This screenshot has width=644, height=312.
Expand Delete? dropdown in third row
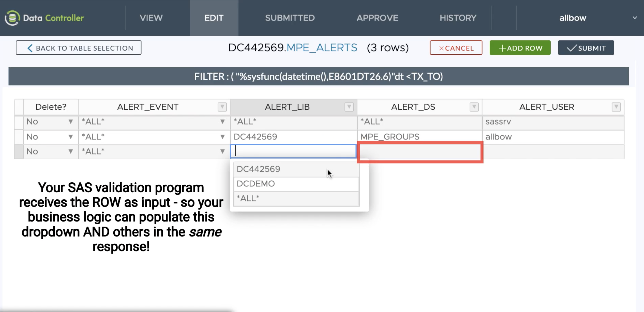(x=71, y=151)
